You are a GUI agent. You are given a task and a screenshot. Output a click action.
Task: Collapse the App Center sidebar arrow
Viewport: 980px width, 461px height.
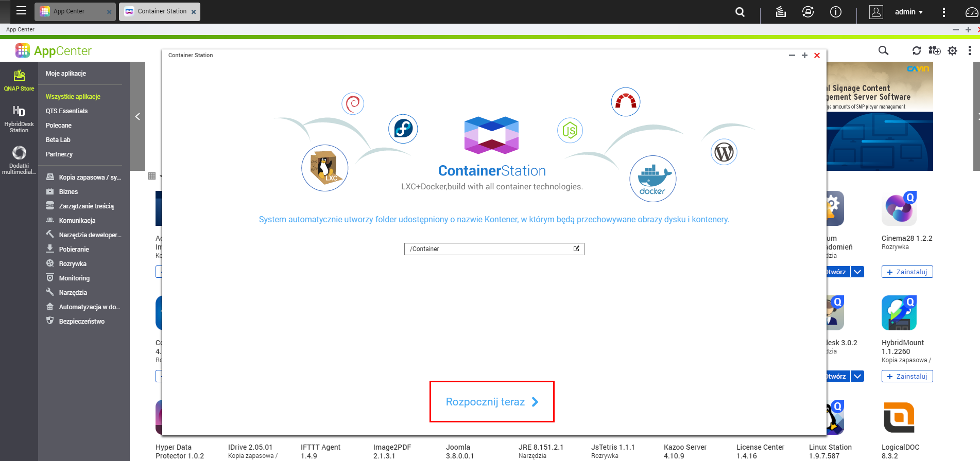click(137, 116)
